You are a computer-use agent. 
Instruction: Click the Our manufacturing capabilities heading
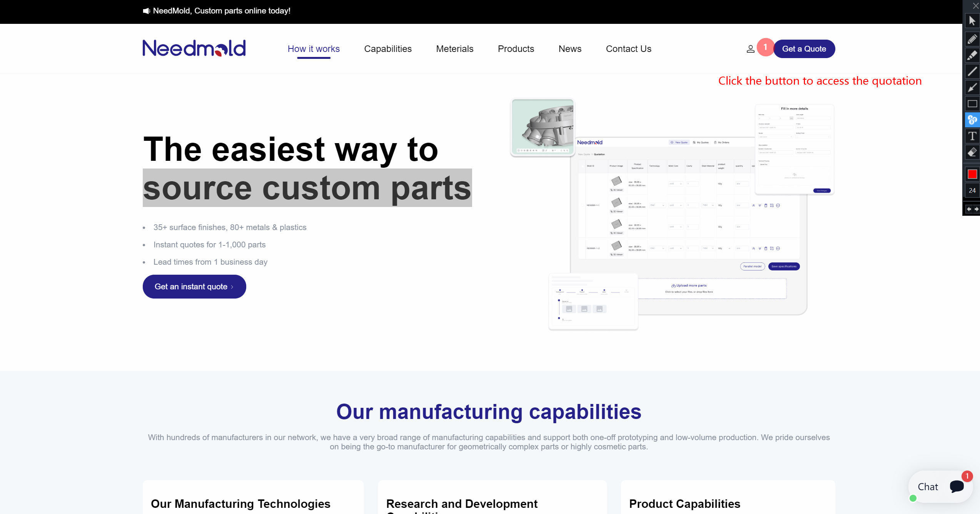tap(489, 412)
